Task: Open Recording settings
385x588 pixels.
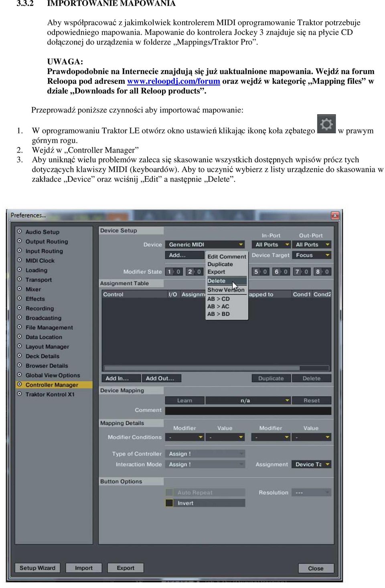Action: point(40,308)
